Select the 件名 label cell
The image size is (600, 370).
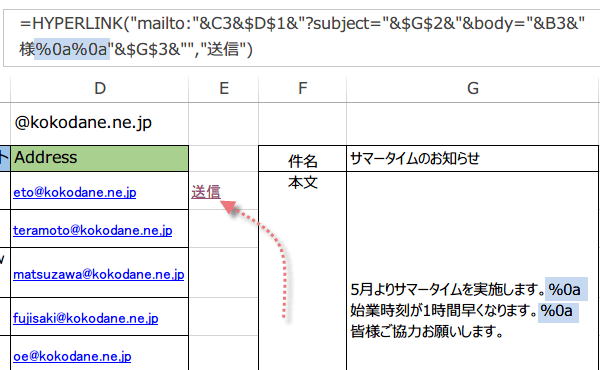point(303,159)
